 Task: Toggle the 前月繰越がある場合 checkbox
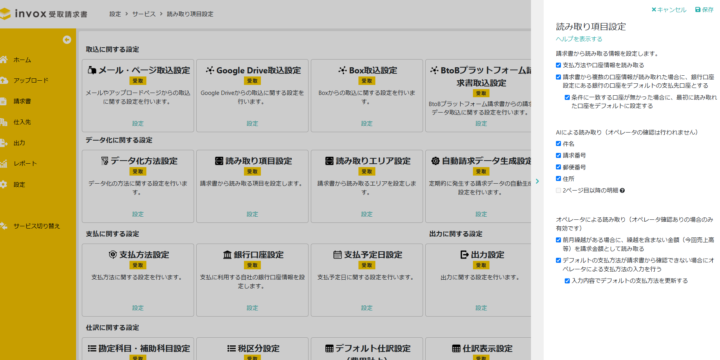click(x=558, y=240)
